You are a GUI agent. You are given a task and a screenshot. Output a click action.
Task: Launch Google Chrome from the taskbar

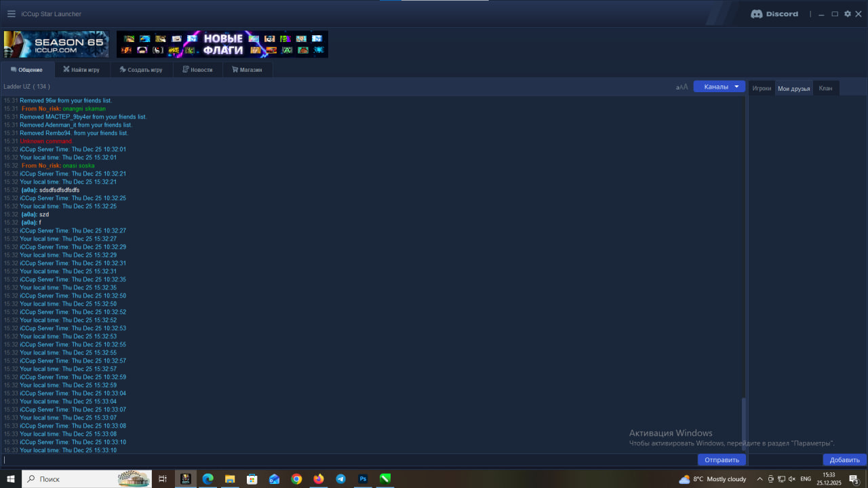click(x=296, y=479)
